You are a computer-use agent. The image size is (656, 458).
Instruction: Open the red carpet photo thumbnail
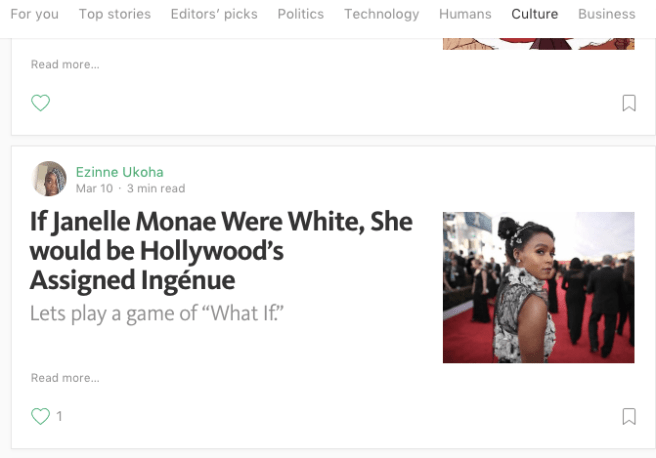[x=538, y=287]
